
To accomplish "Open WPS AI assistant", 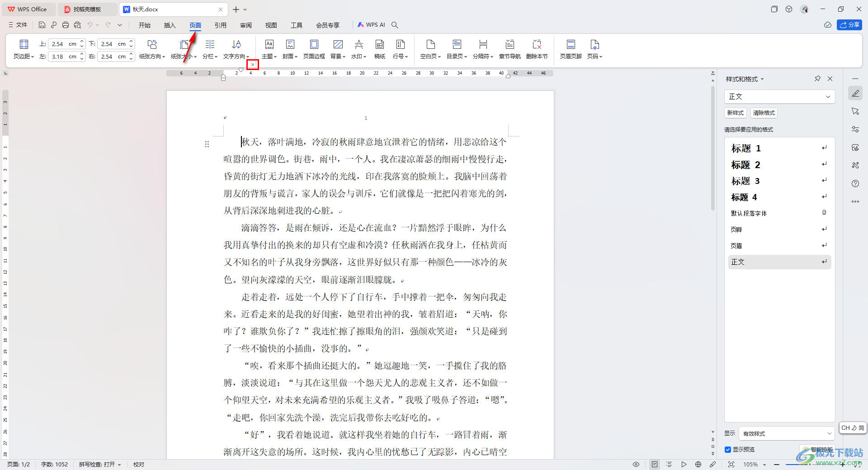I will click(371, 25).
